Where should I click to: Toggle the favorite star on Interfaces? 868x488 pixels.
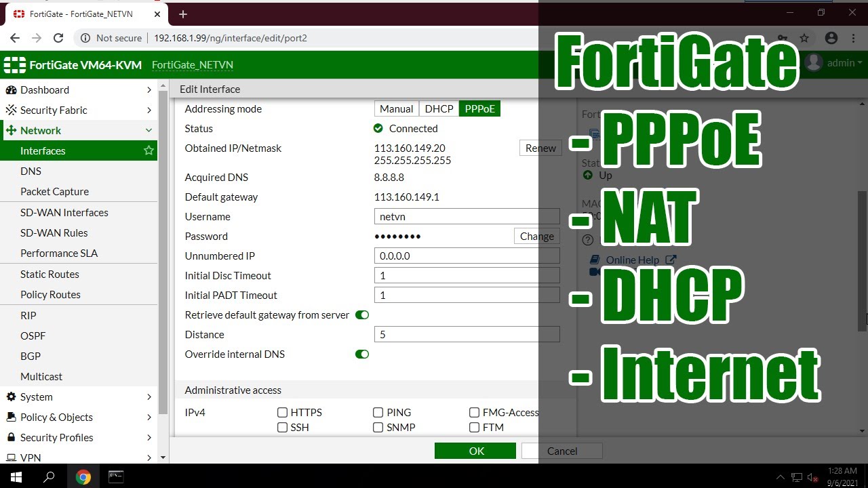click(149, 151)
